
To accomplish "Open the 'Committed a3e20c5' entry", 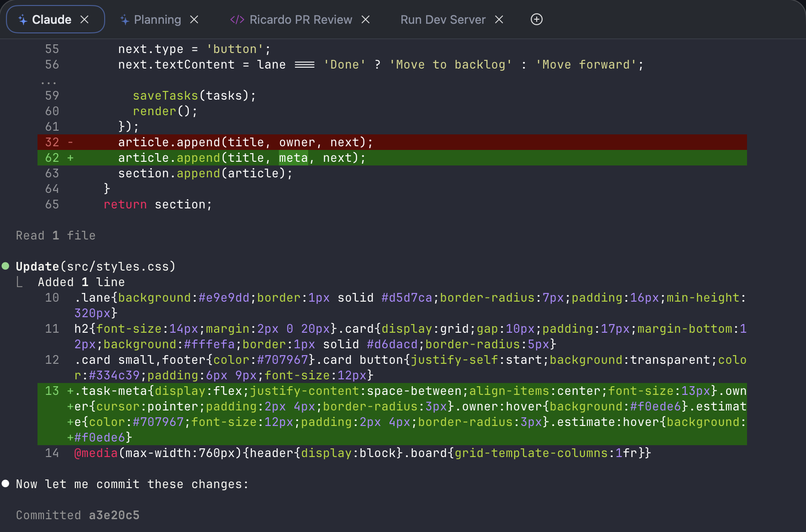I will (78, 515).
